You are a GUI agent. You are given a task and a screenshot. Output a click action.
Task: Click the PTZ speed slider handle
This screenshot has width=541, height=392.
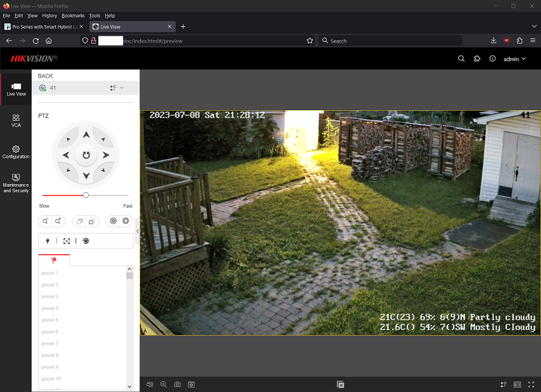(x=86, y=195)
